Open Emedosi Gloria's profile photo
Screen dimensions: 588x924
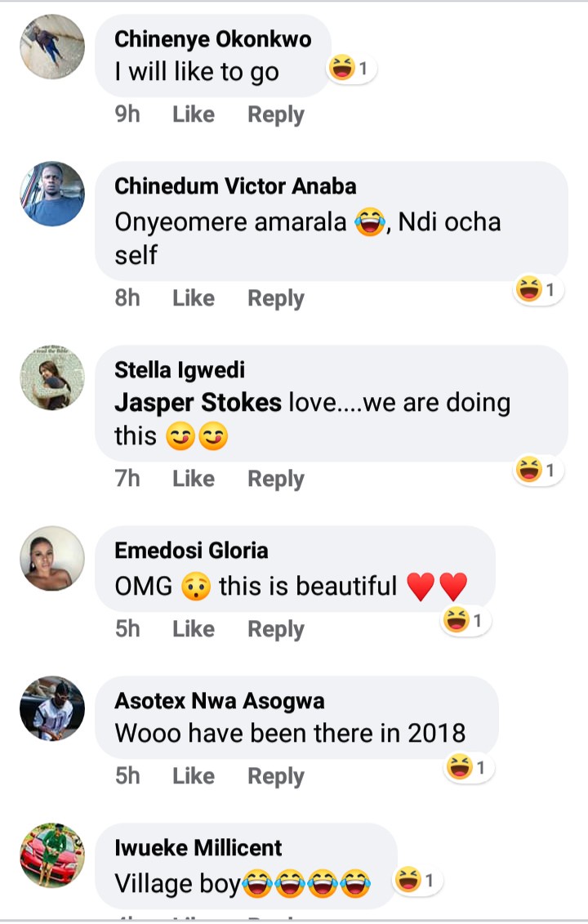52,558
